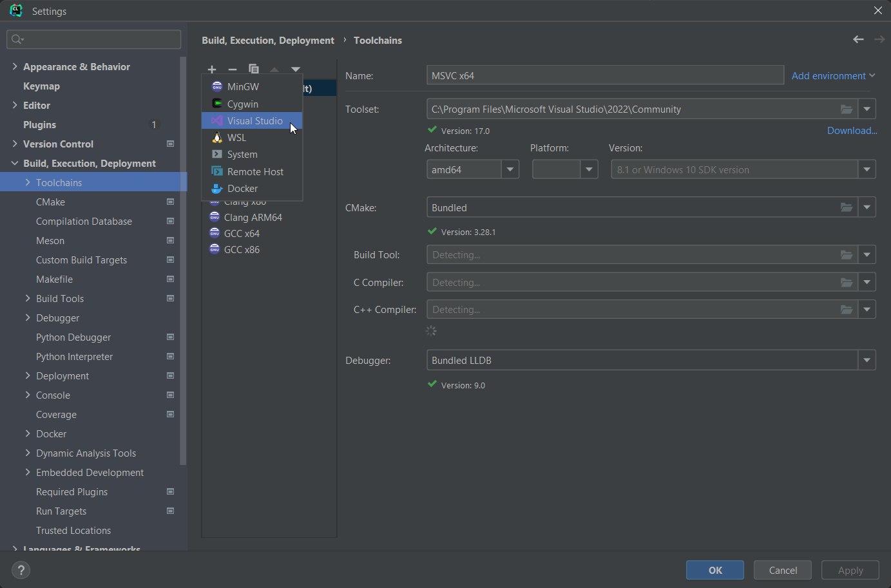
Task: Click the add toolchain plus icon
Action: click(x=212, y=70)
